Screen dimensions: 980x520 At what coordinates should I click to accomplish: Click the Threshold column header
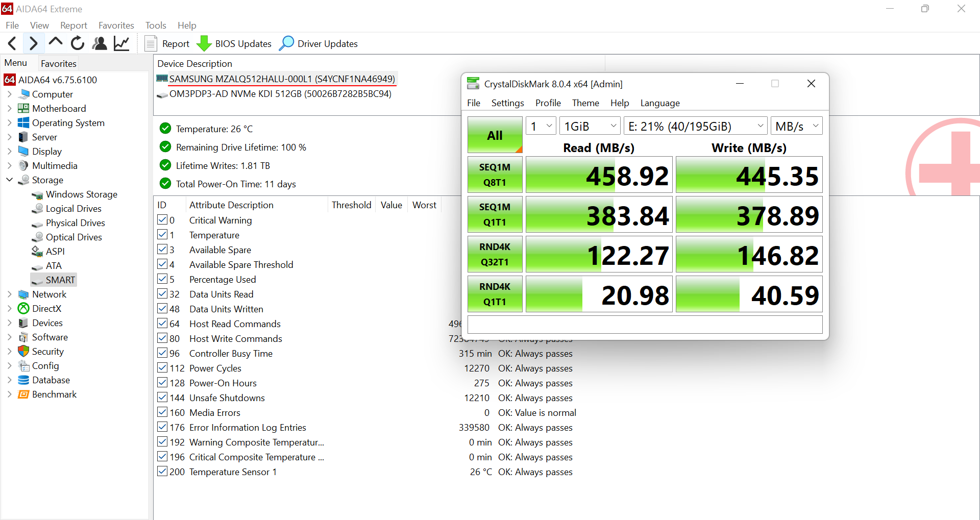pos(351,205)
